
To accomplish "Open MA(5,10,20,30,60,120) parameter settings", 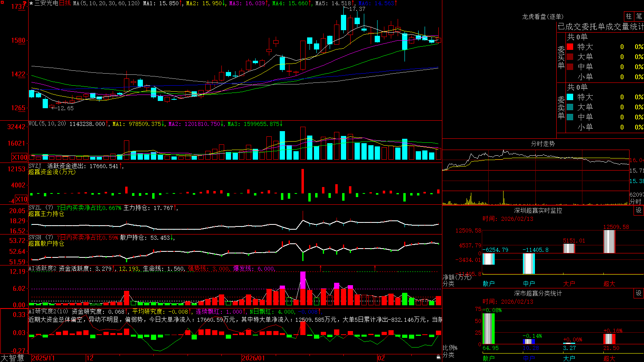I will click(106, 3).
